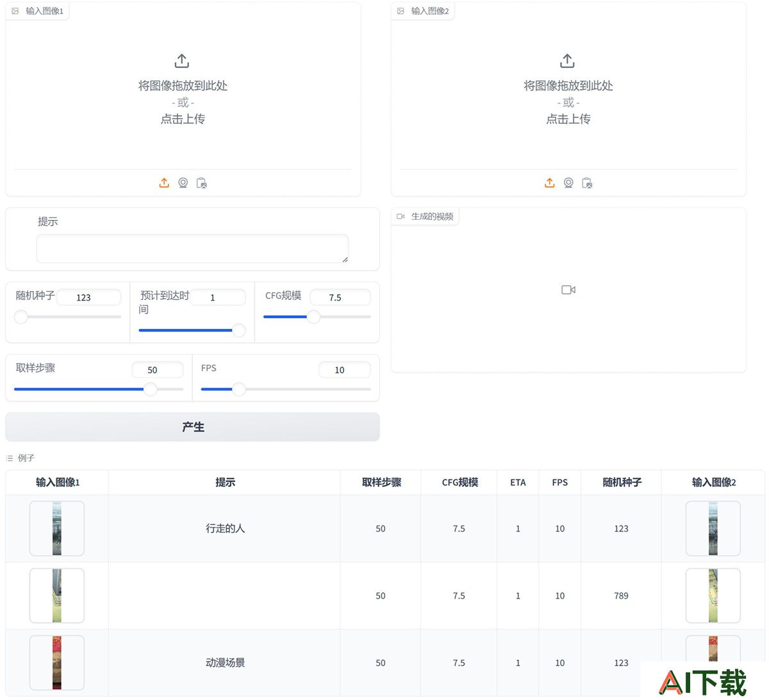
Task: Click the 行走的人 example prompt
Action: point(225,528)
